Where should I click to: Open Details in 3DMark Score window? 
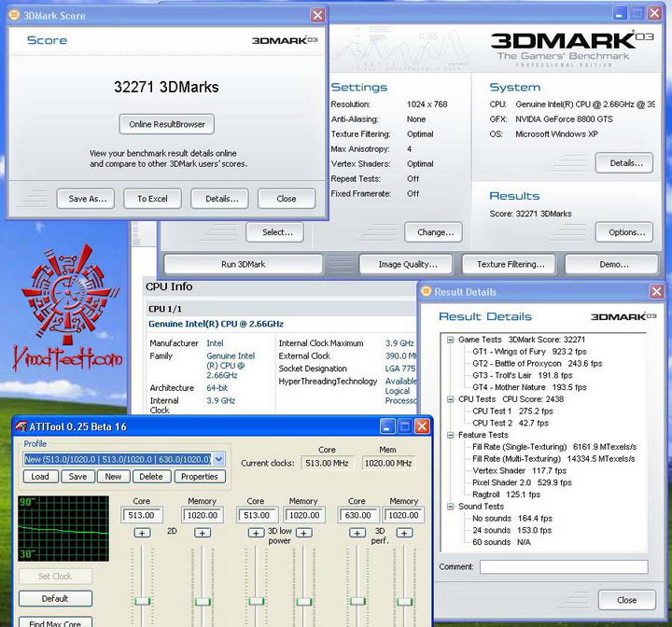click(x=220, y=199)
